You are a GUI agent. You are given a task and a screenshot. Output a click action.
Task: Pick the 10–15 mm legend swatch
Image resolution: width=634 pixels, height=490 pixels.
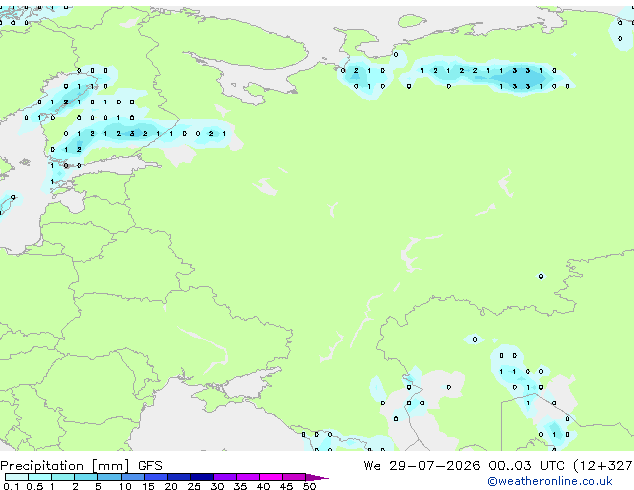(133, 477)
